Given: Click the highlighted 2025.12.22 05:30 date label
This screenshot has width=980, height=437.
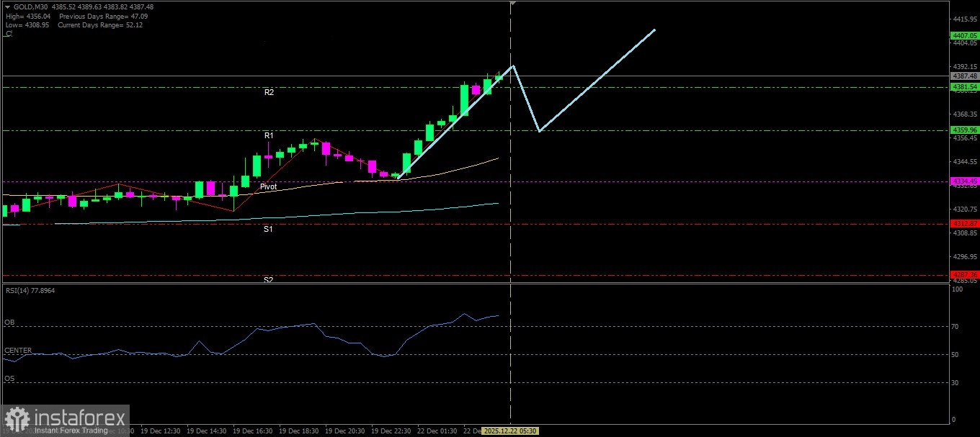Looking at the screenshot, I should tap(510, 431).
